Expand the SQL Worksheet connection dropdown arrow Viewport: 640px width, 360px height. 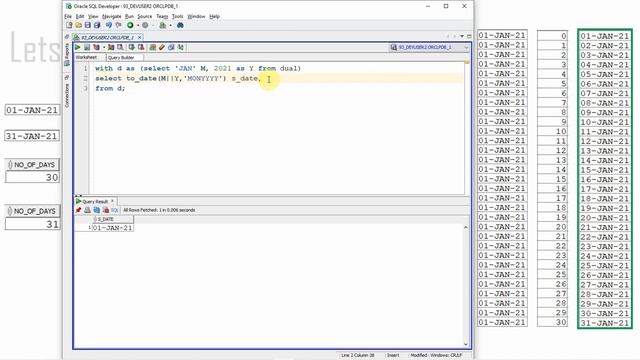pyautogui.click(x=170, y=25)
